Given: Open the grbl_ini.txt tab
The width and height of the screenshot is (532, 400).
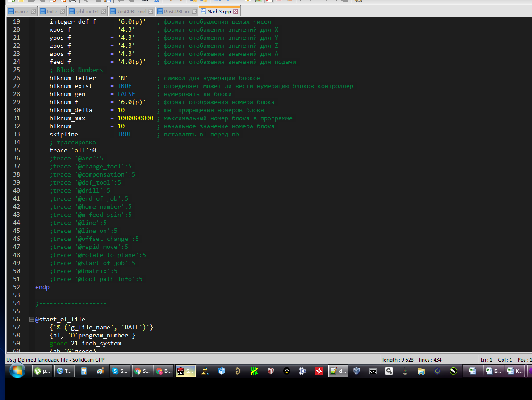Looking at the screenshot, I should pos(87,12).
